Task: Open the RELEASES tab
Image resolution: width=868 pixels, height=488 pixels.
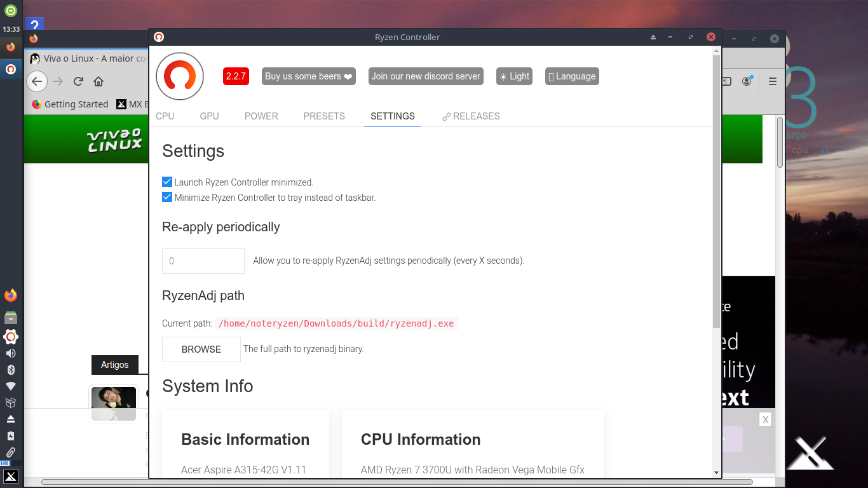Action: point(471,116)
